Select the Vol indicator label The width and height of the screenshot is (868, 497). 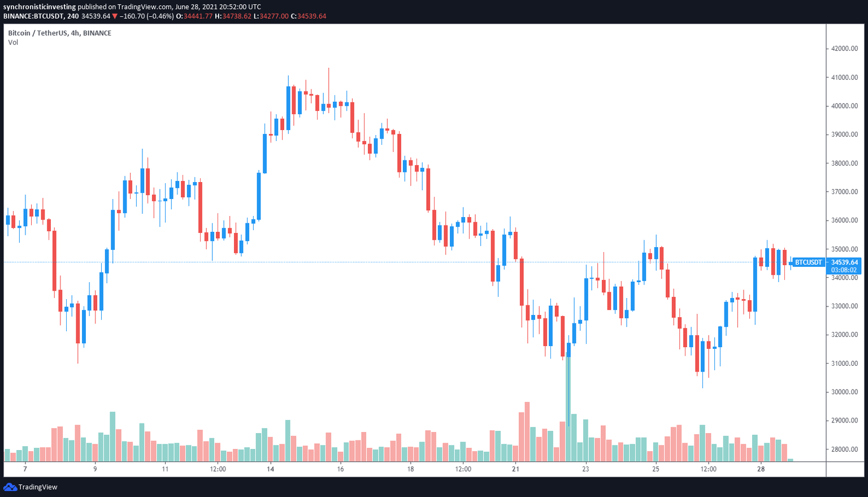coord(13,42)
